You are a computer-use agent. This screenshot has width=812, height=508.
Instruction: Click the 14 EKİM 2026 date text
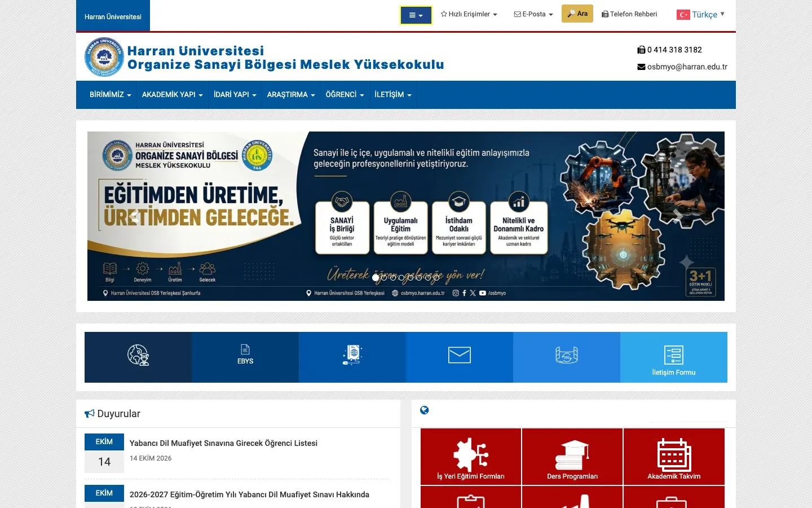click(151, 458)
